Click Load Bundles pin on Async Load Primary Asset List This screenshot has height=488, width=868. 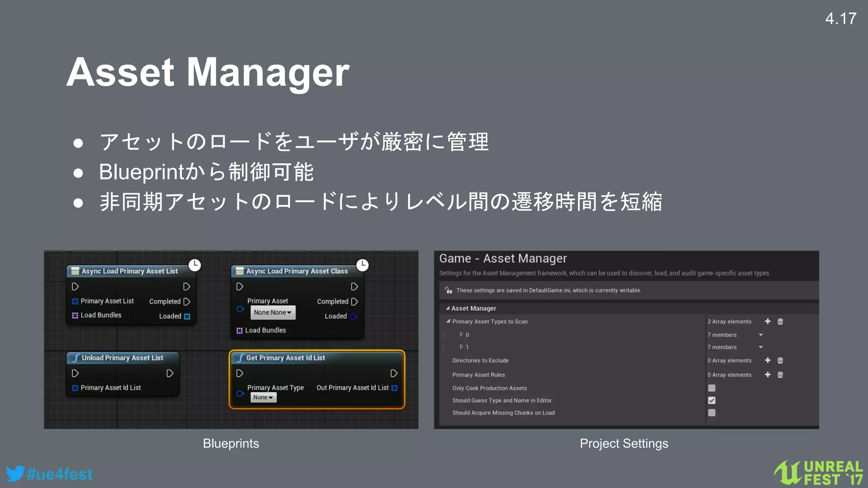coord(75,316)
